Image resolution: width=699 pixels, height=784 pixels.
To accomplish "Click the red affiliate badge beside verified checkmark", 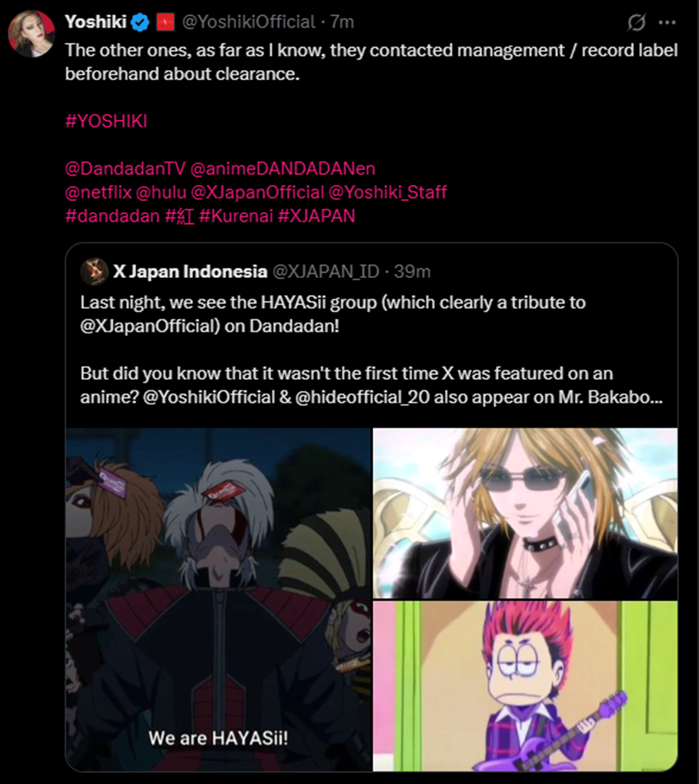I will click(166, 22).
